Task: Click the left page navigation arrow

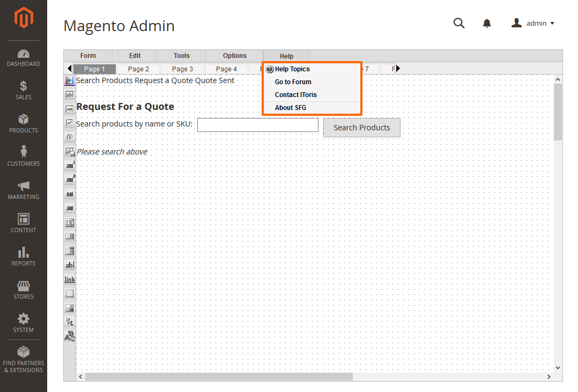Action: pos(70,69)
